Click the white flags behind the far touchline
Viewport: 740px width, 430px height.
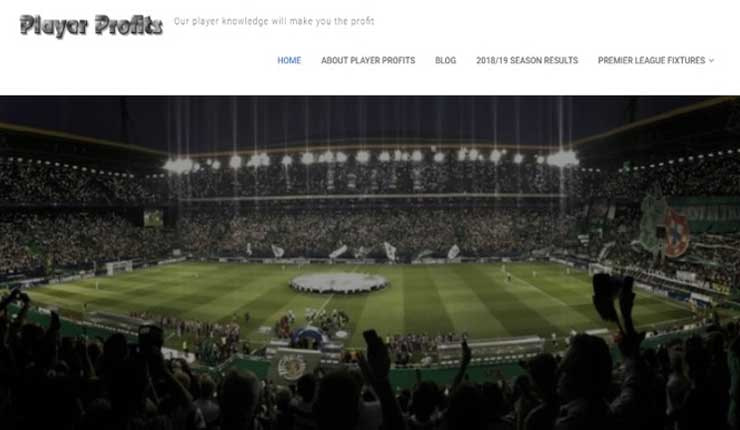pos(352,251)
